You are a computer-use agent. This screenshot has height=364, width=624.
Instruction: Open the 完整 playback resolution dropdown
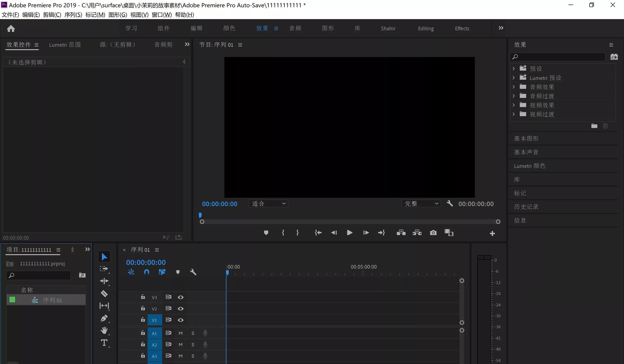coord(421,203)
